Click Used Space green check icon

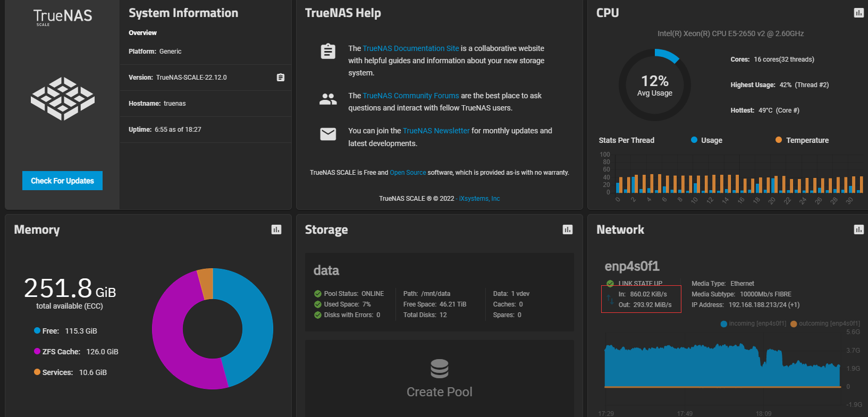point(318,304)
